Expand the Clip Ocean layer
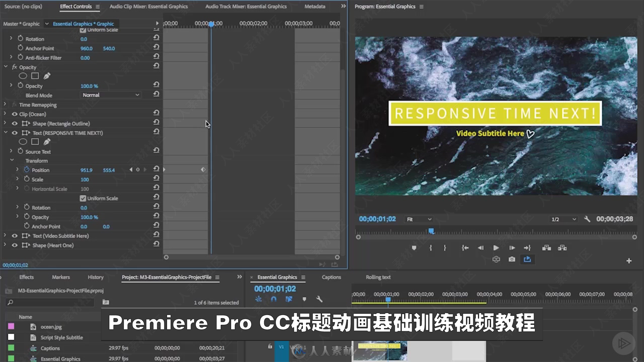The width and height of the screenshot is (644, 362). tap(4, 114)
